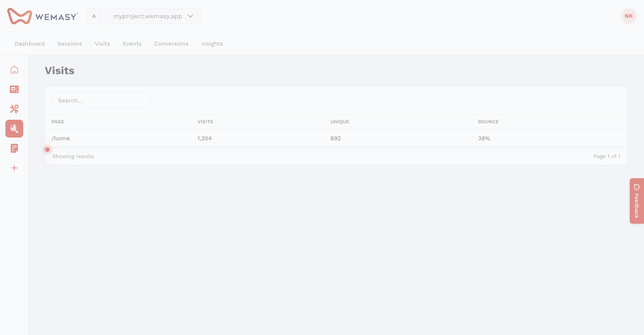Open the Feedback side tab
The width and height of the screenshot is (644, 335).
637,201
